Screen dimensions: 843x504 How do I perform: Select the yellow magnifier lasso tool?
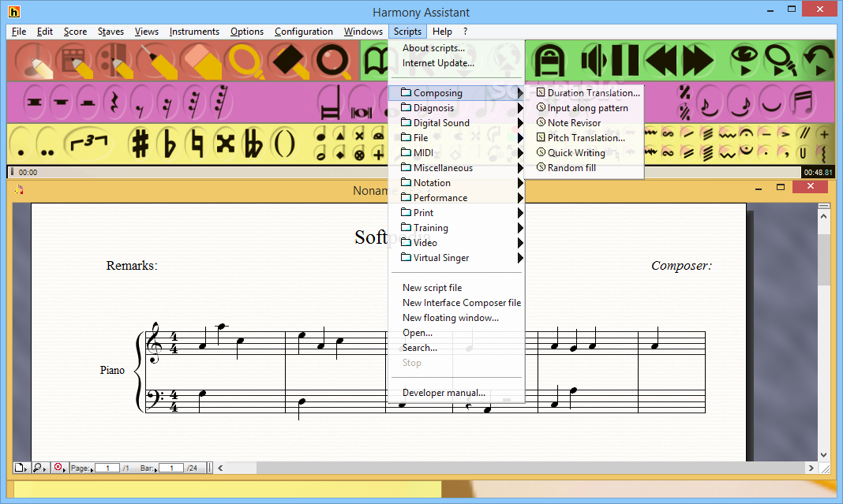[x=245, y=60]
